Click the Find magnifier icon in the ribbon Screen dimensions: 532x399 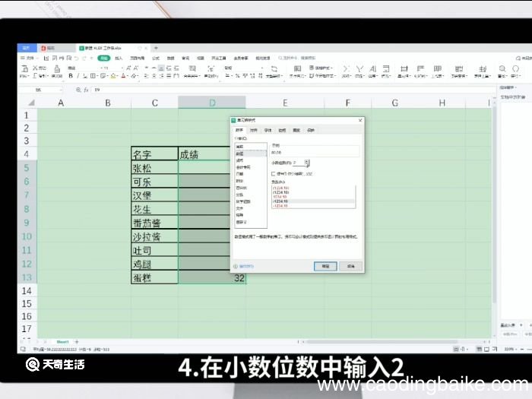coord(502,68)
